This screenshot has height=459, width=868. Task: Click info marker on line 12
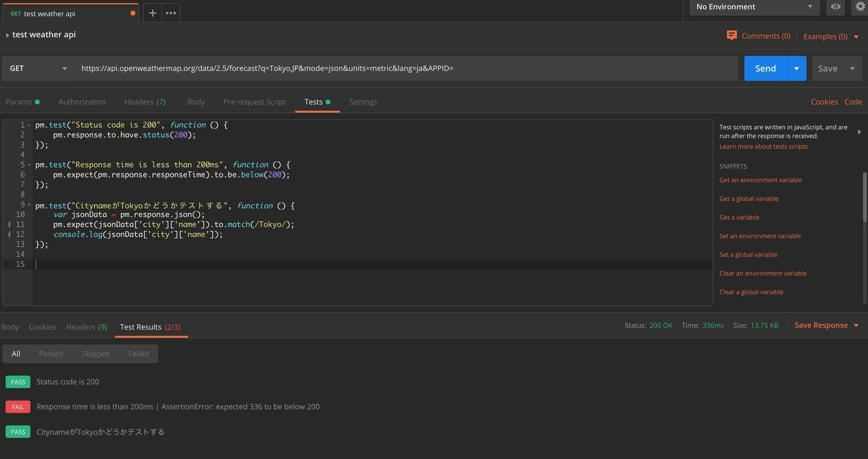(9, 235)
